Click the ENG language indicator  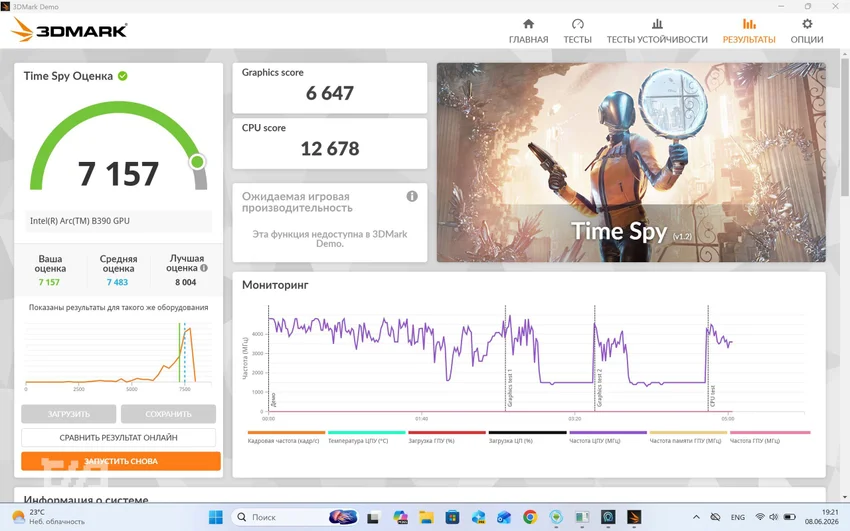tap(738, 517)
